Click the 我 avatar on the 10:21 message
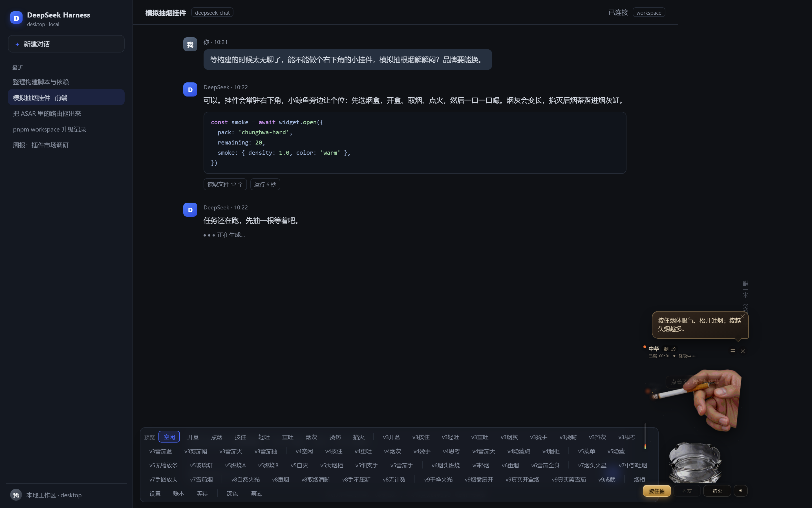This screenshot has height=508, width=812. pyautogui.click(x=190, y=44)
